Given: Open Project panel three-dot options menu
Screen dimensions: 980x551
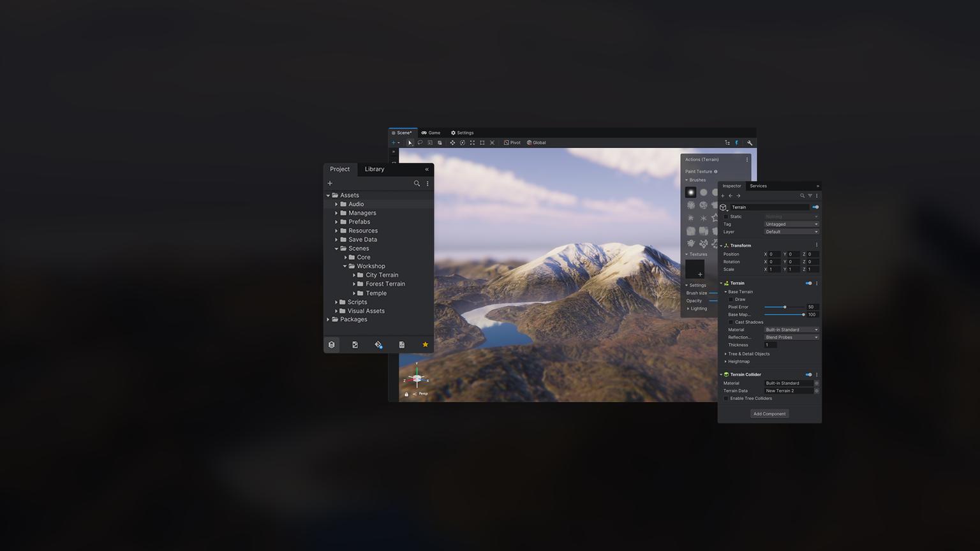Looking at the screenshot, I should (427, 184).
